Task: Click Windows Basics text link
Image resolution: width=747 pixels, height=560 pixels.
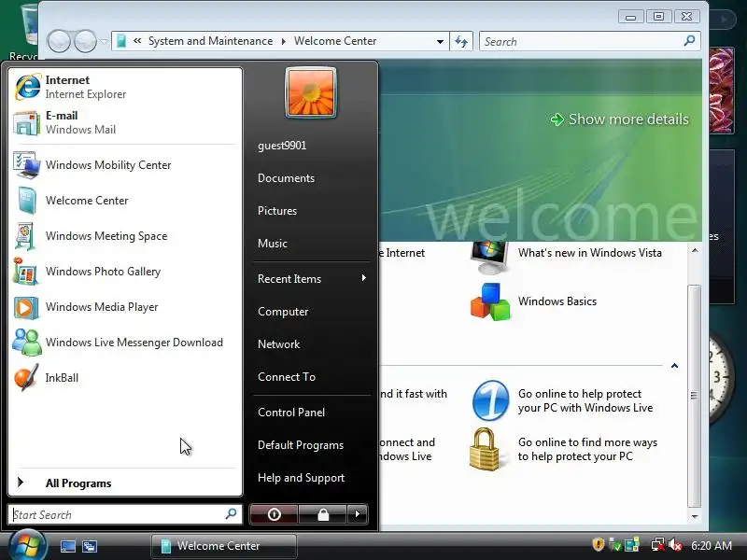Action: pos(557,301)
